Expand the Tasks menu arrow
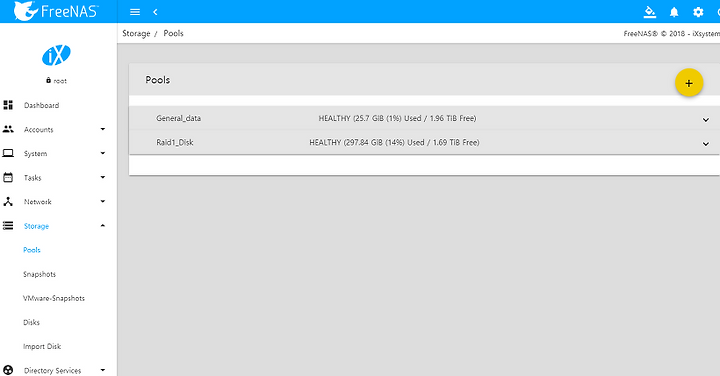Viewport: 720px width, 376px height. [x=103, y=177]
